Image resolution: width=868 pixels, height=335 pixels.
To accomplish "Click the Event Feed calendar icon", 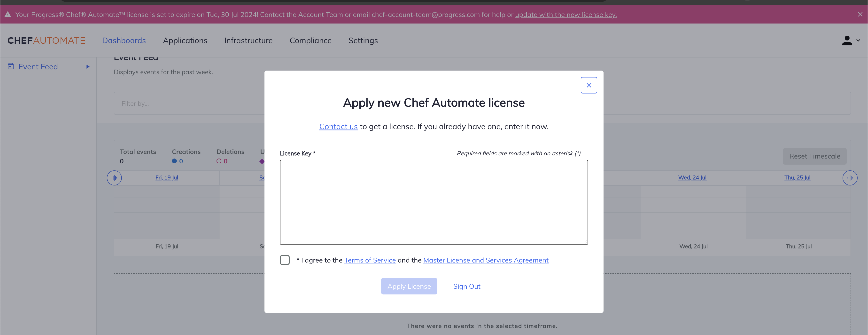I will pos(10,66).
